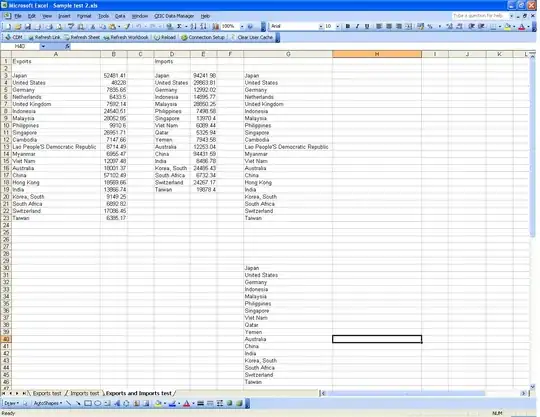
Task: Open Connection Setup
Action: pyautogui.click(x=203, y=37)
